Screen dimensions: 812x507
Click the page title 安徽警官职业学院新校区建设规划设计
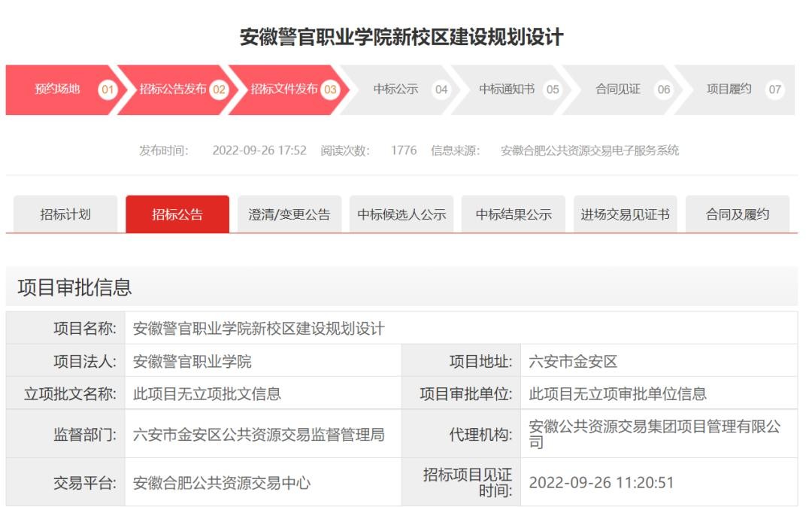(401, 37)
